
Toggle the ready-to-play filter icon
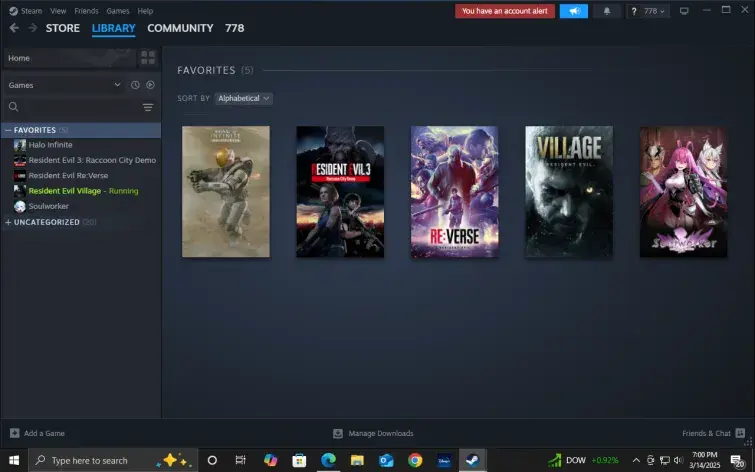[x=150, y=85]
